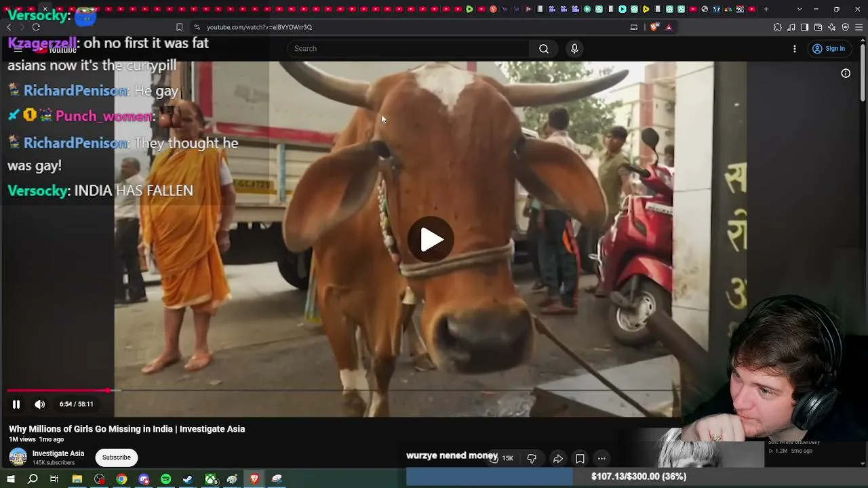Open Brave Wallet icon
This screenshot has width=868, height=488.
pos(818,27)
